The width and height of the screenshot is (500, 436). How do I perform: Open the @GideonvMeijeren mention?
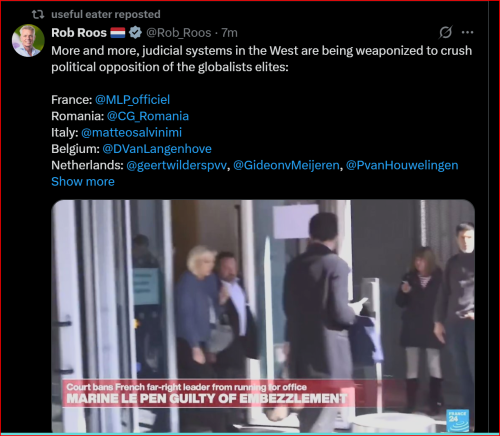[x=286, y=165]
